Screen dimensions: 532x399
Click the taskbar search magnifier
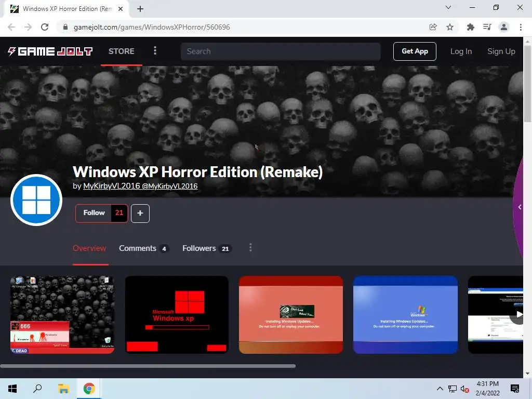(37, 389)
